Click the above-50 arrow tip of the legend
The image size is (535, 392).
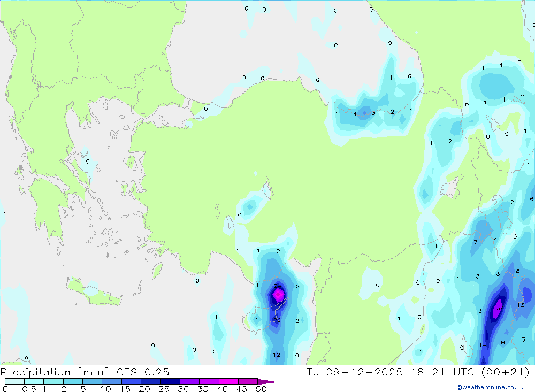pyautogui.click(x=267, y=381)
